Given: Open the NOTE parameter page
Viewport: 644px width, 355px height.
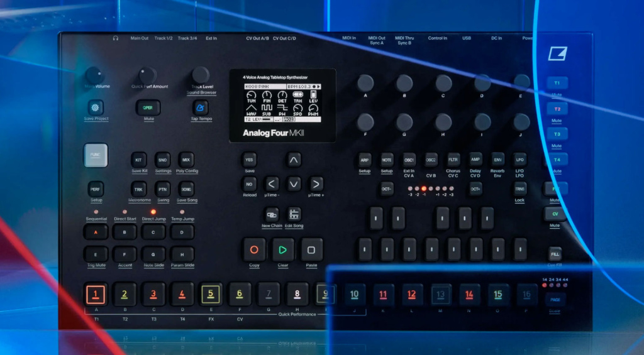Looking at the screenshot, I should [x=387, y=160].
